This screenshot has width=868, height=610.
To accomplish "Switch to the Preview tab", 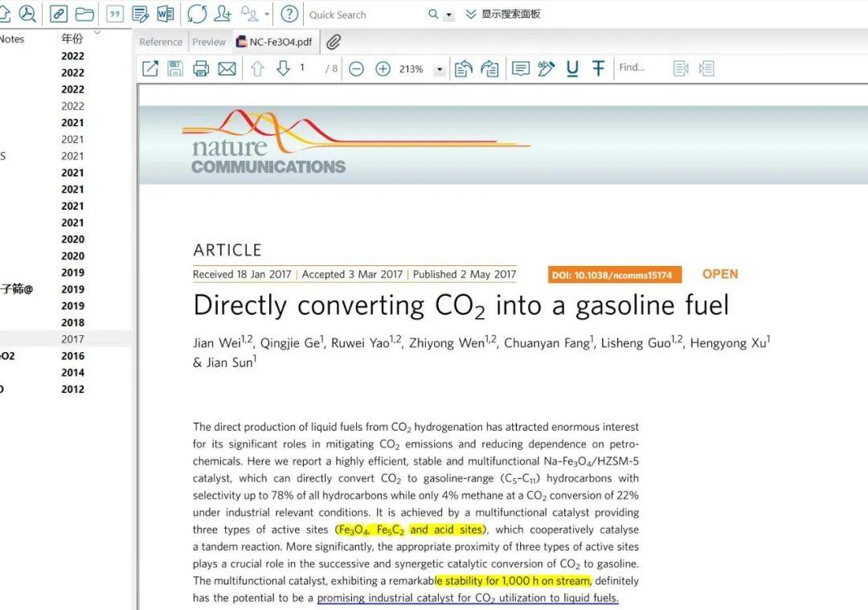I will [x=209, y=42].
